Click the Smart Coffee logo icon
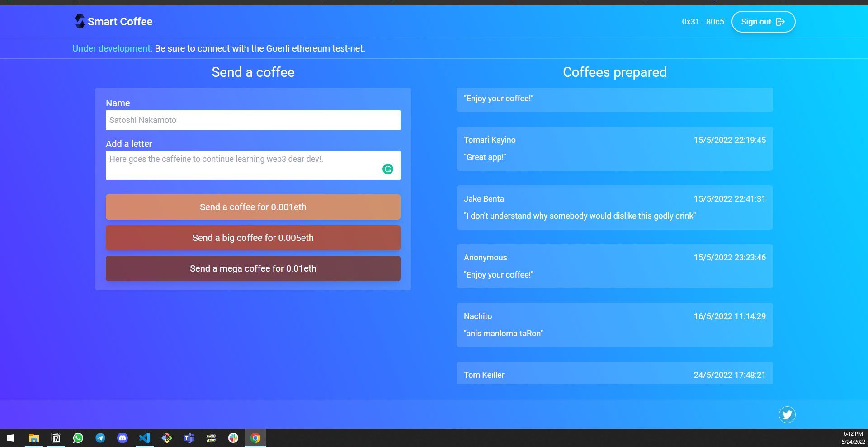 coord(79,21)
